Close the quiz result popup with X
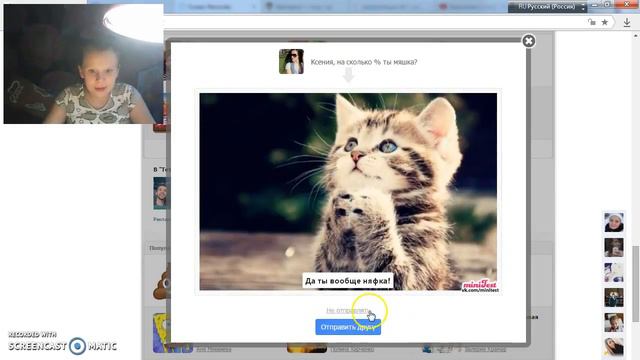This screenshot has height=360, width=640. 529,41
